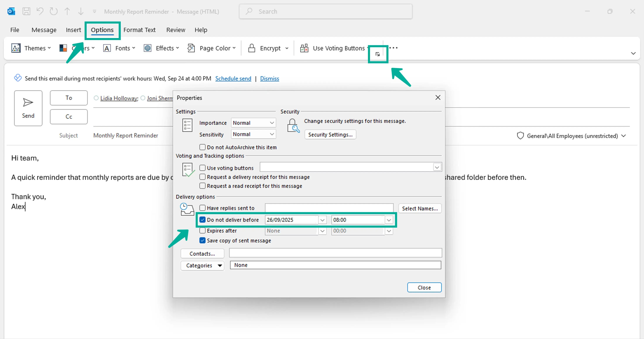Image resolution: width=644 pixels, height=339 pixels.
Task: Click the Send paper plane button
Action: tap(28, 108)
